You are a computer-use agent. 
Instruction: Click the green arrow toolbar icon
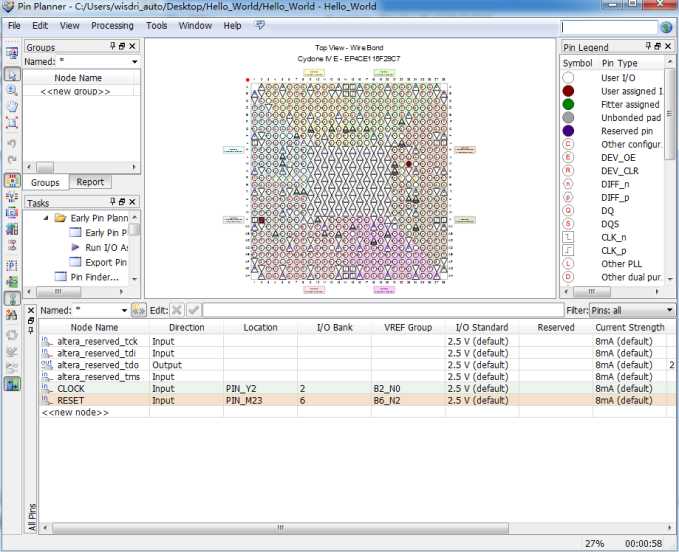click(12, 282)
